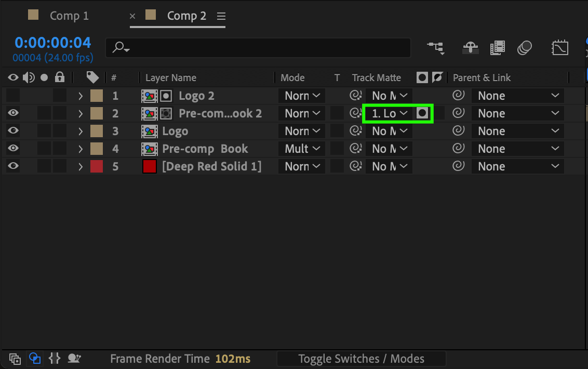Click the Toggle Switches / Modes button
This screenshot has height=369, width=588.
click(361, 359)
